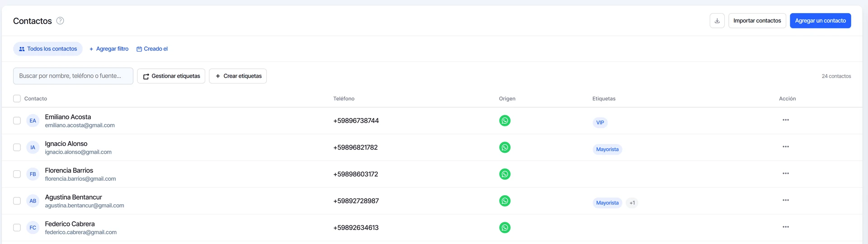Click WhatsApp icon in Federico Cabrera row
The width and height of the screenshot is (868, 244).
tap(505, 227)
